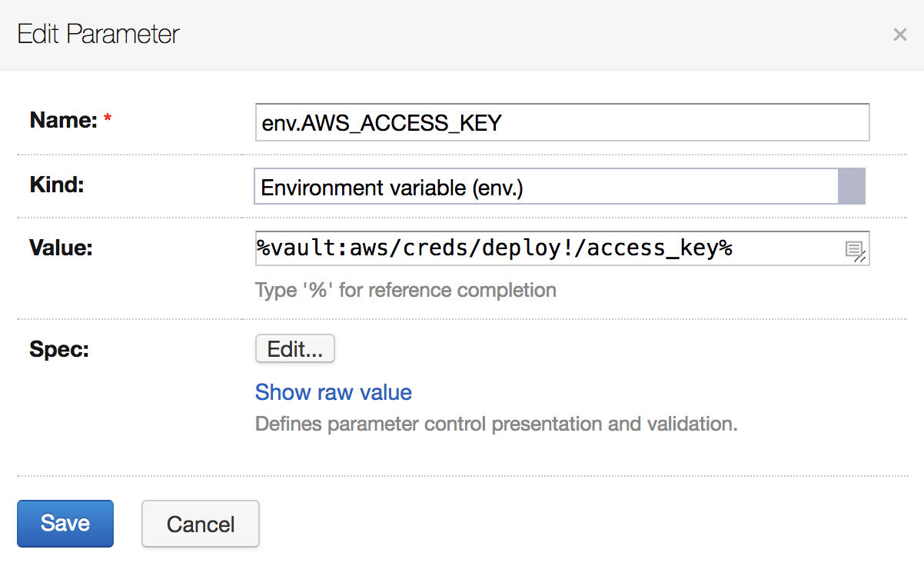Click the reference completion hint text
The image size is (924, 566).
(x=406, y=291)
